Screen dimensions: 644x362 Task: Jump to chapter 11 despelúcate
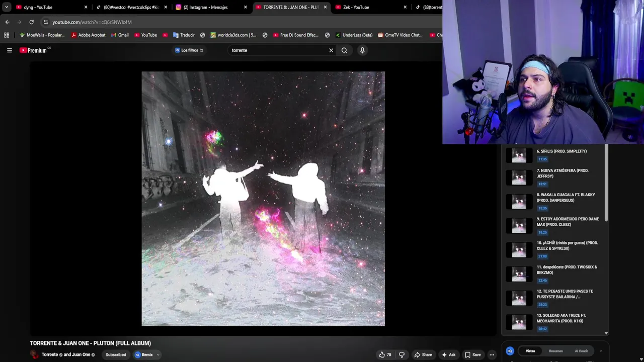pyautogui.click(x=555, y=274)
